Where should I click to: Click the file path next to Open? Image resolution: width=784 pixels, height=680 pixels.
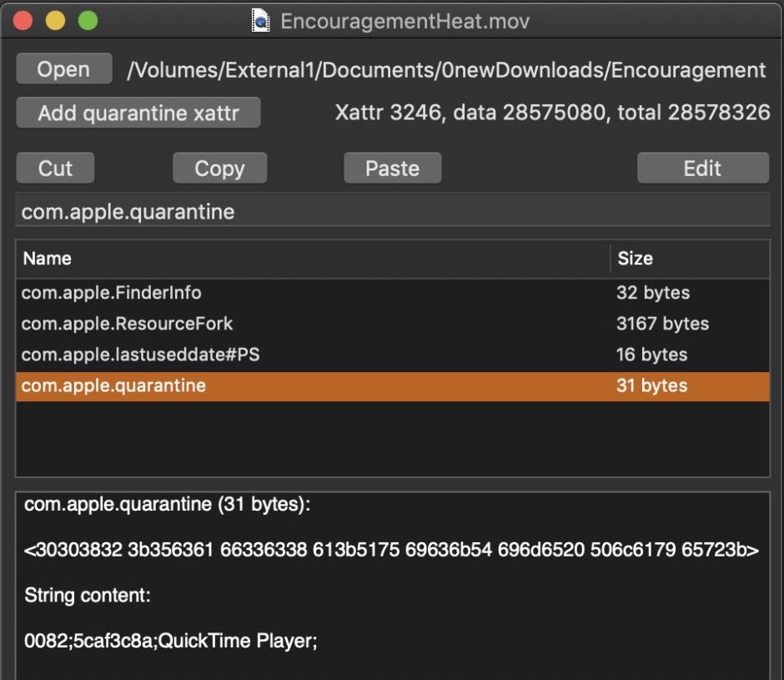[x=446, y=69]
